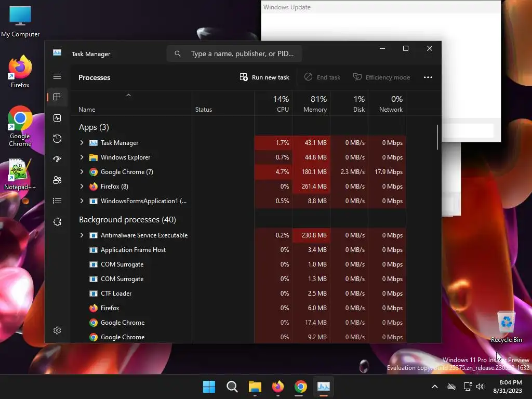Click the search magnifier icon in Task Manager

point(178,54)
